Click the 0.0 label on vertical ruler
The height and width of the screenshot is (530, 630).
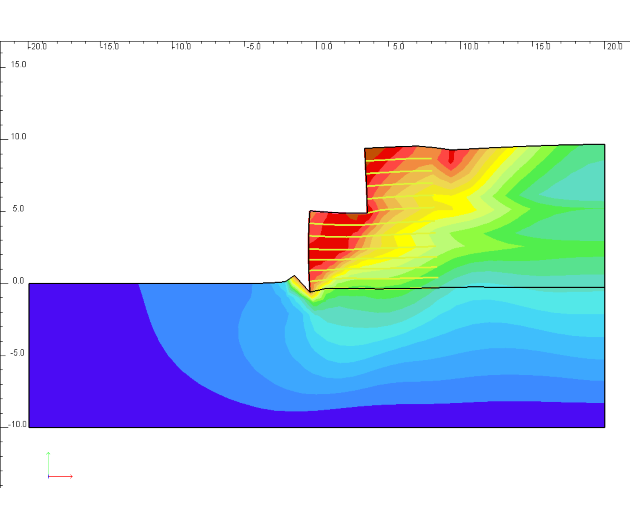coord(18,281)
